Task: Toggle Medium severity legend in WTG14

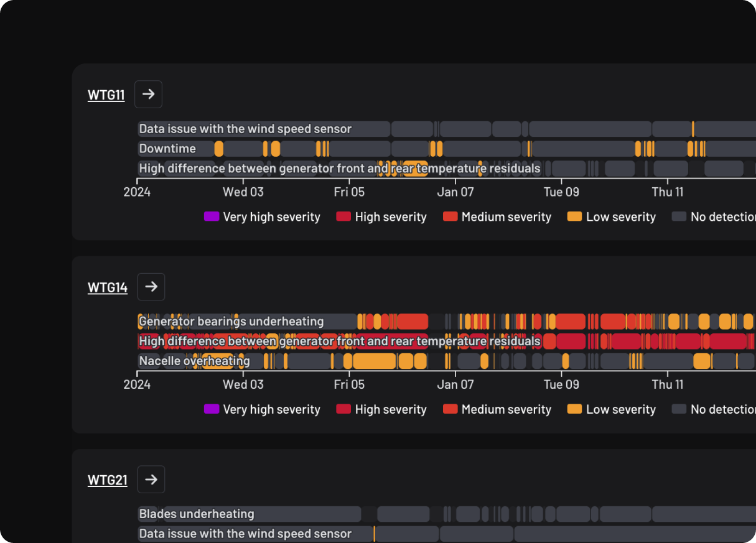Action: click(497, 409)
